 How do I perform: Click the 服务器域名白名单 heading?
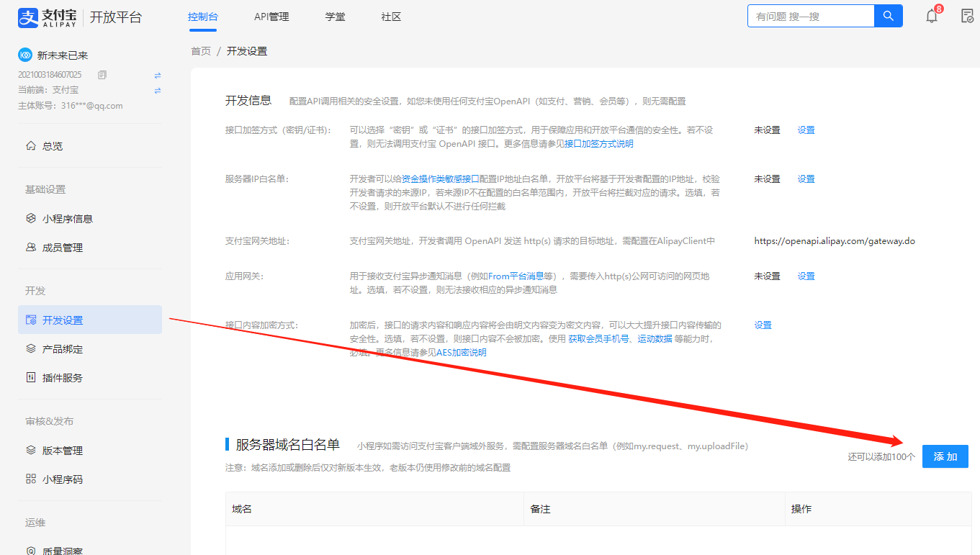pos(288,445)
